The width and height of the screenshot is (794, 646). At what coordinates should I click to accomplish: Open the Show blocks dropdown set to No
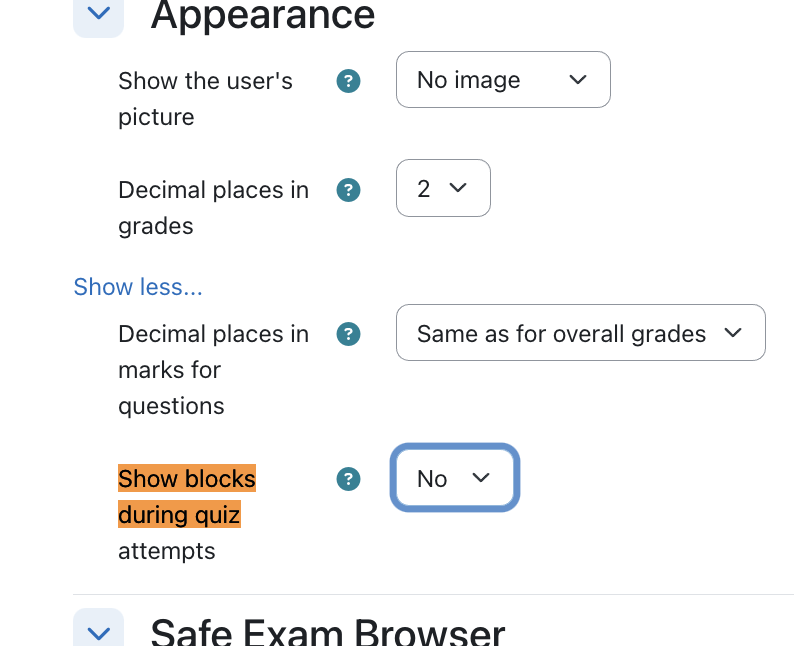point(455,478)
